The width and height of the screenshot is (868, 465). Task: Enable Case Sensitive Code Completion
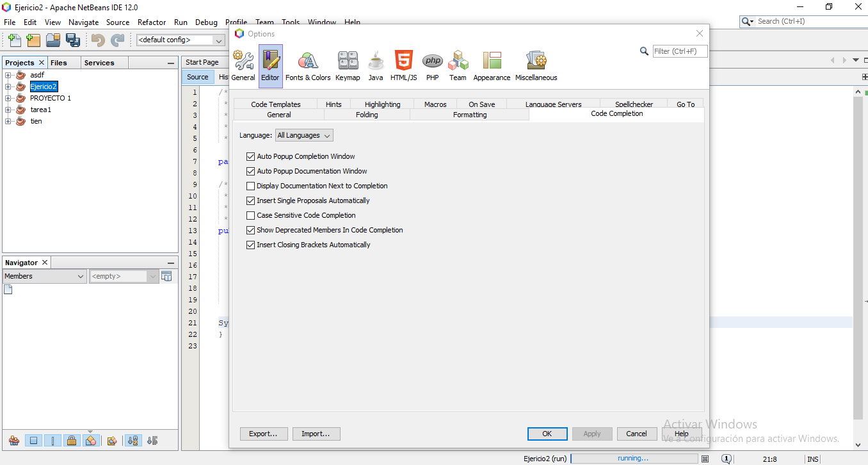[251, 215]
